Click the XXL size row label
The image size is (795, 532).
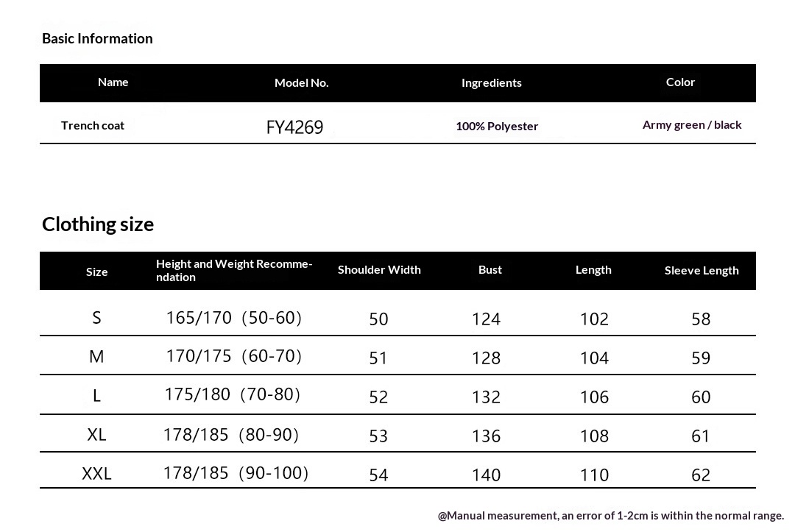(x=96, y=474)
